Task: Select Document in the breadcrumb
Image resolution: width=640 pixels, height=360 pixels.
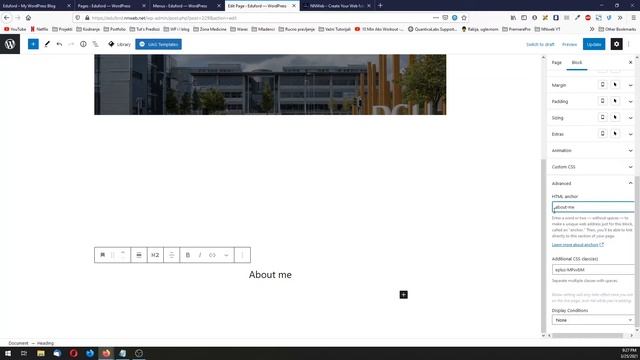Action: point(18,343)
